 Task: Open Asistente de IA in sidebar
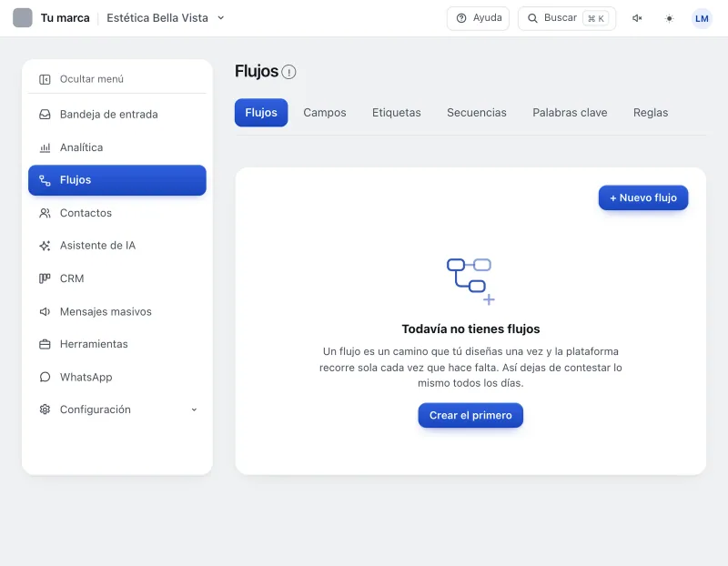pos(117,246)
